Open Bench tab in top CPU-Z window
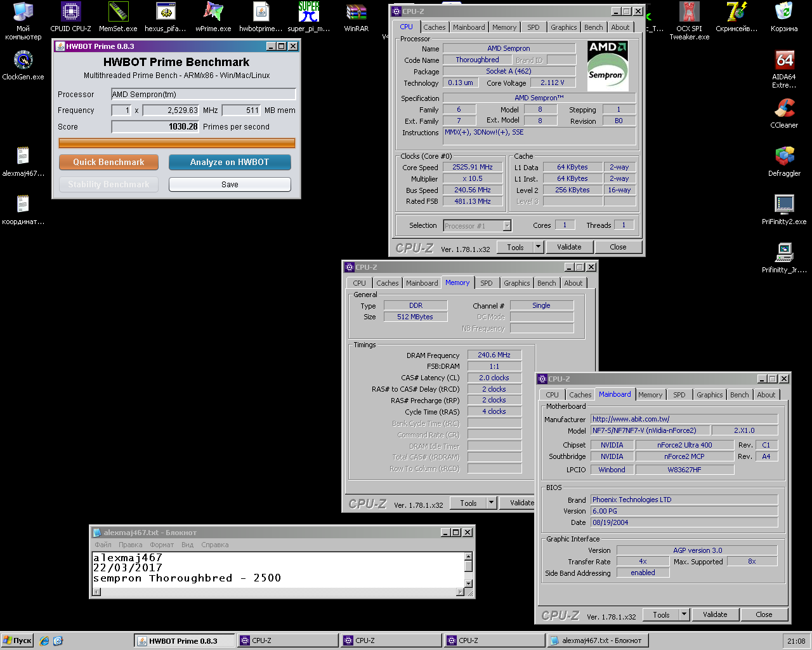The width and height of the screenshot is (812, 650). (x=594, y=27)
